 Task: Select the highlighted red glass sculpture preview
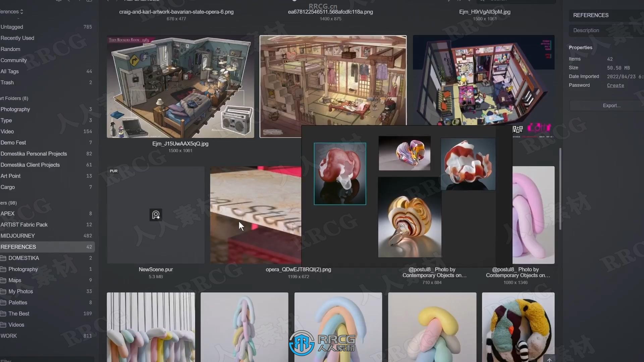[x=340, y=174]
